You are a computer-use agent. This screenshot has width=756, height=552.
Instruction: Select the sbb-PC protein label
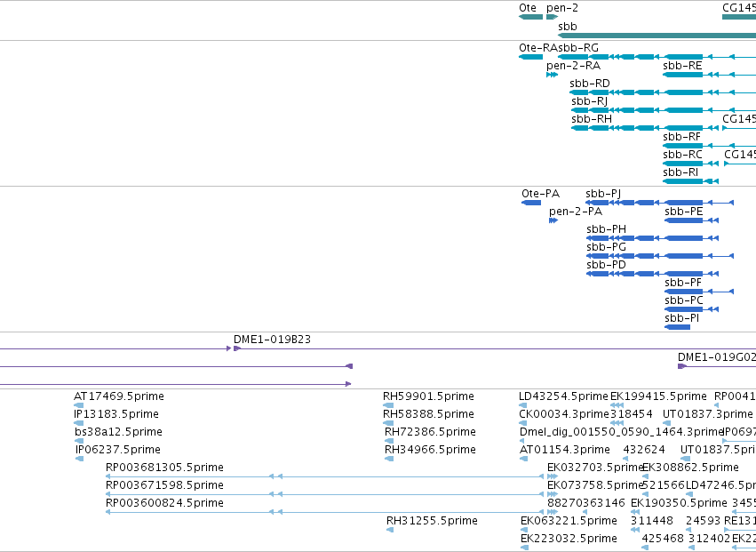point(684,300)
